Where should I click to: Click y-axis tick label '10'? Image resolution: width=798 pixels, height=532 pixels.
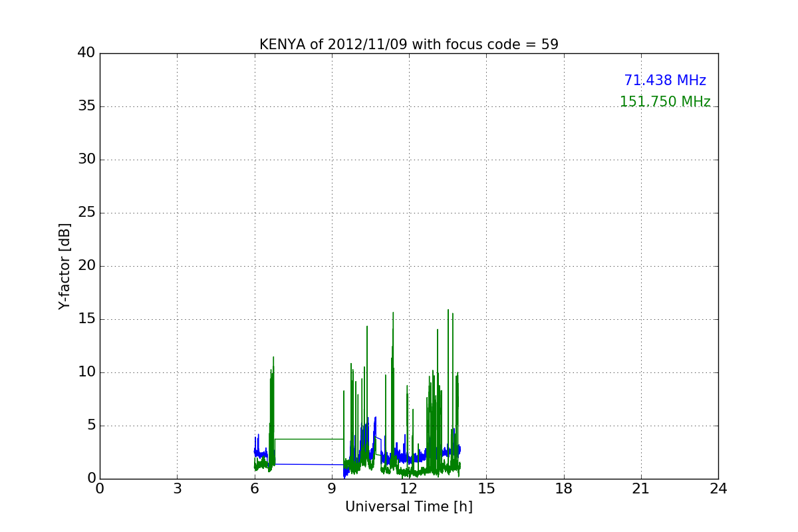click(x=86, y=372)
